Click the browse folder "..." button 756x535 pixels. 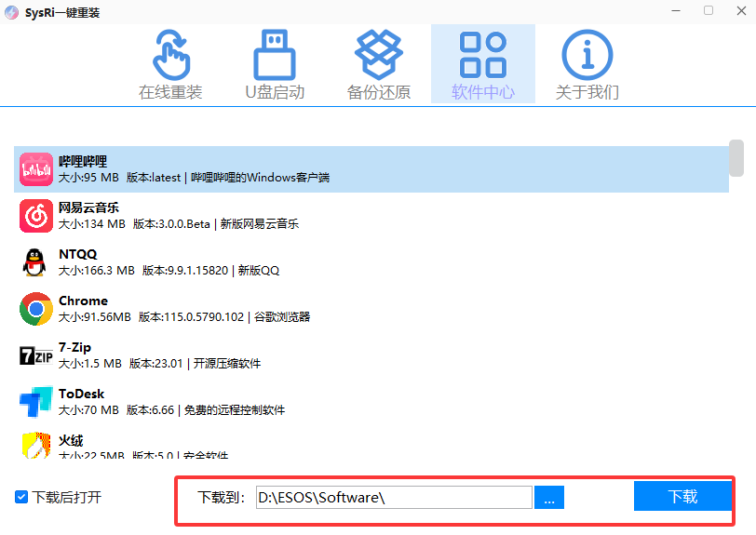549,498
